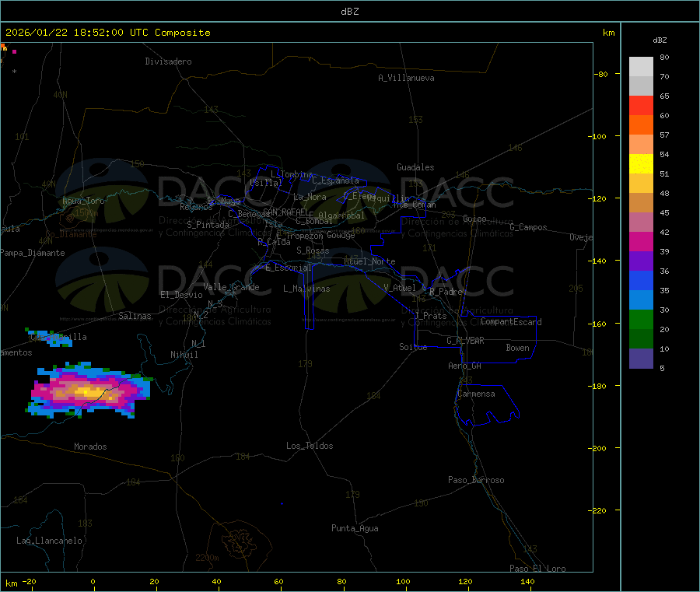Select the gold 48-51 dBZ legend swatch
The image size is (700, 592).
coord(641,184)
